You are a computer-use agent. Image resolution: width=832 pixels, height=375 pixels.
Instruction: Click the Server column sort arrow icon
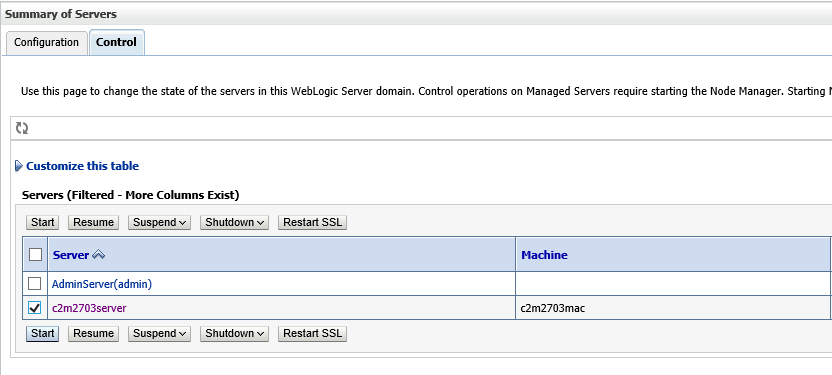point(98,255)
